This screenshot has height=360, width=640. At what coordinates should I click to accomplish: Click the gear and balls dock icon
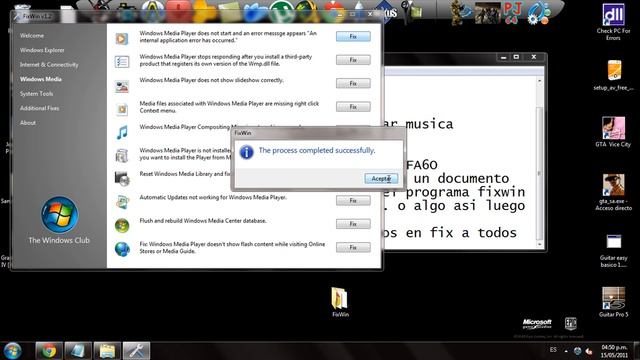(538, 13)
